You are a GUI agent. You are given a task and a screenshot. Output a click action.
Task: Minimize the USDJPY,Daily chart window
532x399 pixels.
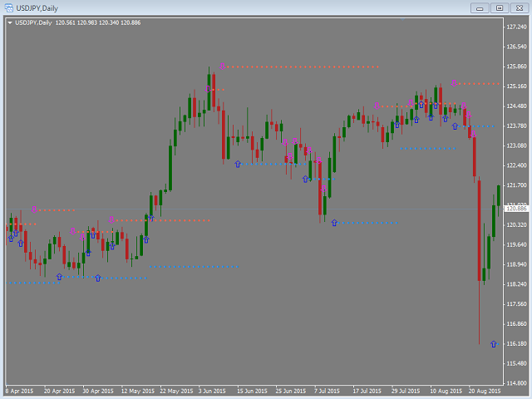[x=480, y=7]
